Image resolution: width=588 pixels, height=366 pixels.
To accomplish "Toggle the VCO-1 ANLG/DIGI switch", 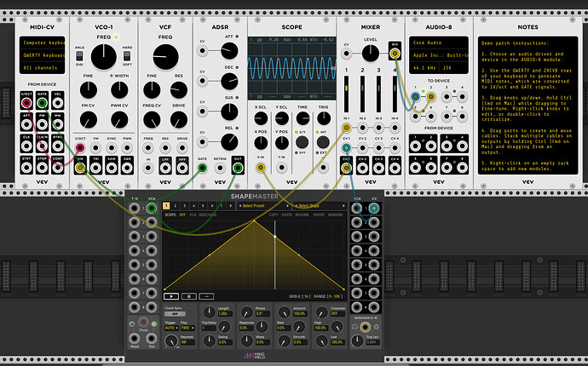I will [79, 56].
